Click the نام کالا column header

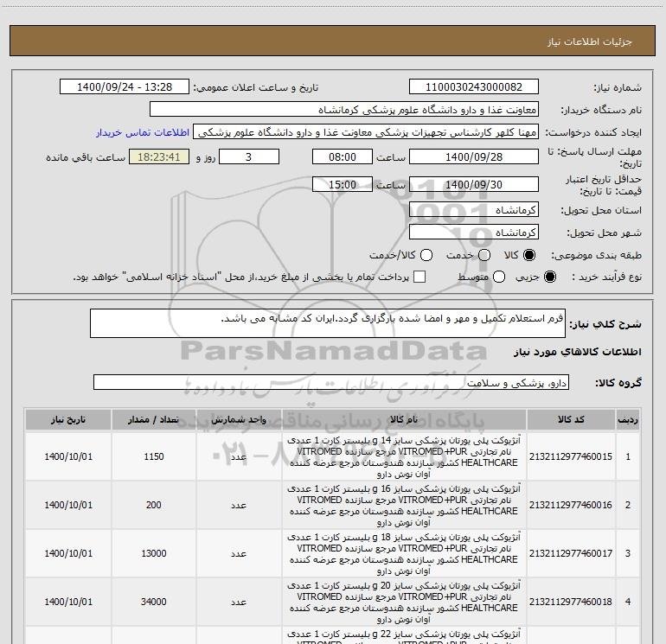click(404, 420)
